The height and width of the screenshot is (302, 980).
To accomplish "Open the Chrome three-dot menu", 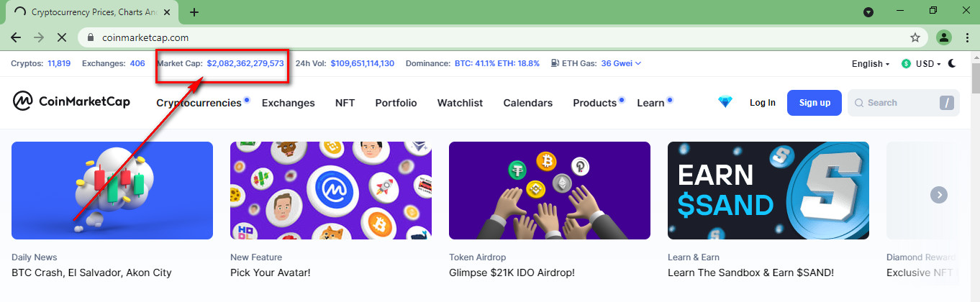I will coord(966,37).
